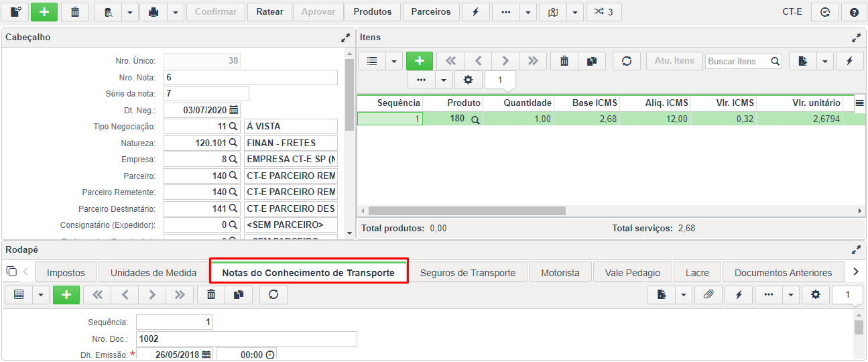Open the calendar picker for Dt. Neg.
The height and width of the screenshot is (362, 868).
pos(234,110)
